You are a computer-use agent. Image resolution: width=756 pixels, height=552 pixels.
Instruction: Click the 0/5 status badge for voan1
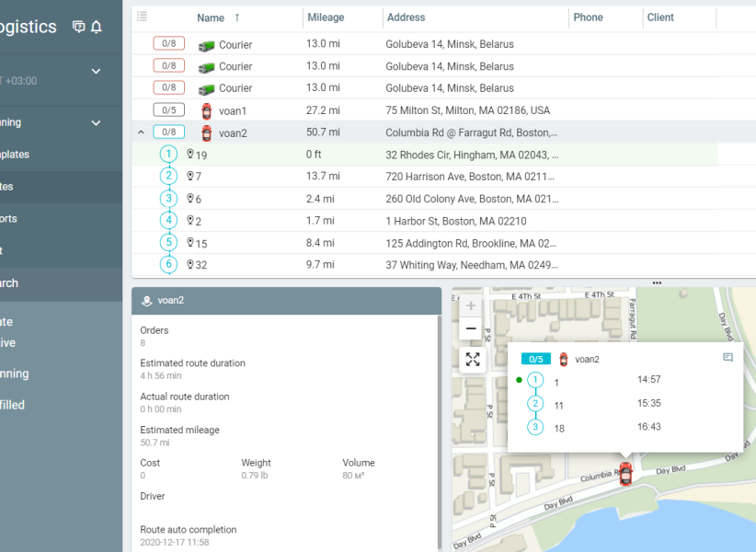tap(168, 109)
